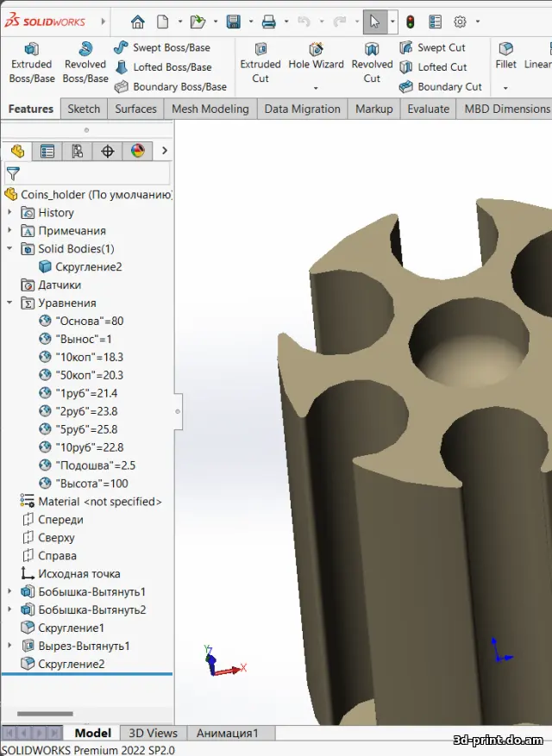Expand the History tree node

[x=10, y=213]
